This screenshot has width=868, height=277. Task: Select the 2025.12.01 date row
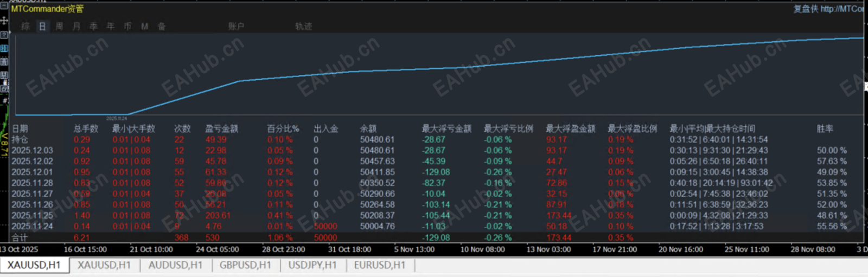33,172
